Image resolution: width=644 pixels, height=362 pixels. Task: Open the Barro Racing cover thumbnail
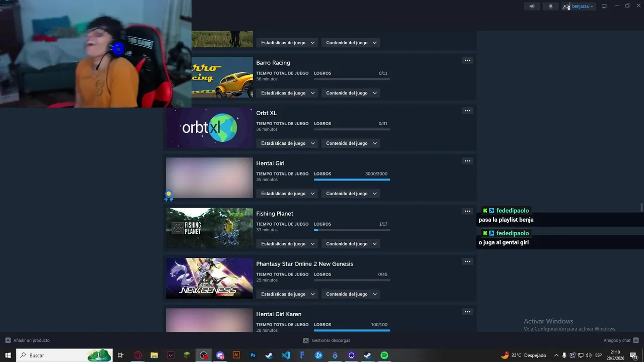coord(222,77)
